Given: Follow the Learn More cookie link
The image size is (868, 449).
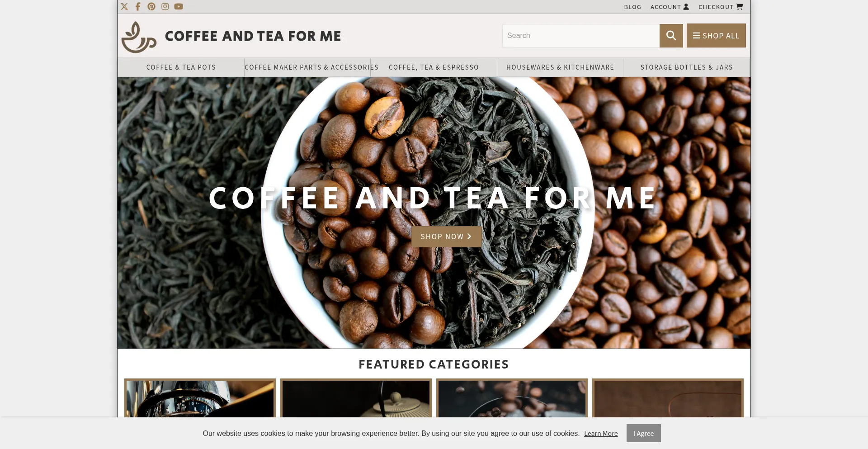Looking at the screenshot, I should tap(601, 434).
